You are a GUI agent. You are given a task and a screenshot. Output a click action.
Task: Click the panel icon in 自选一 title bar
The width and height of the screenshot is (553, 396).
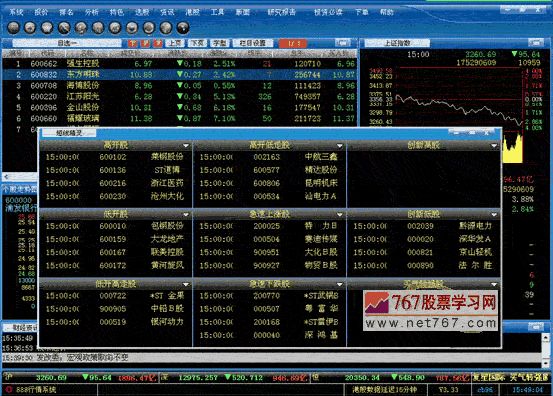[x=342, y=43]
